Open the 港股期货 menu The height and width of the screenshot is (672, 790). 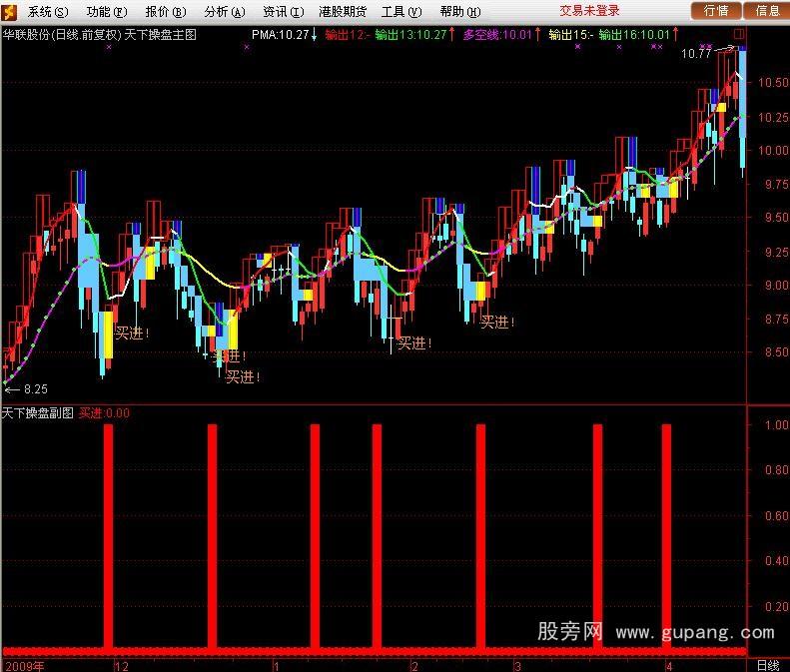[x=343, y=11]
